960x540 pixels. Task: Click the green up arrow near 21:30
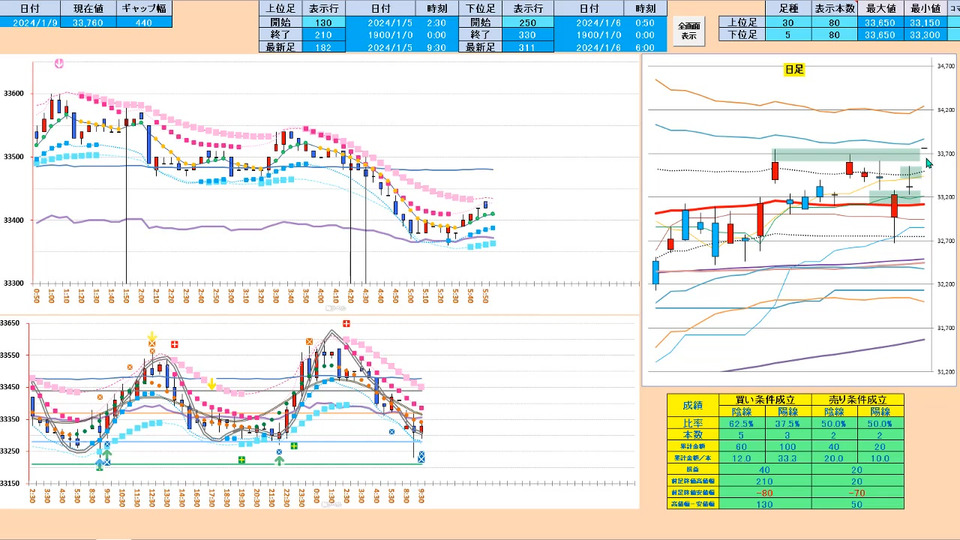[279, 460]
